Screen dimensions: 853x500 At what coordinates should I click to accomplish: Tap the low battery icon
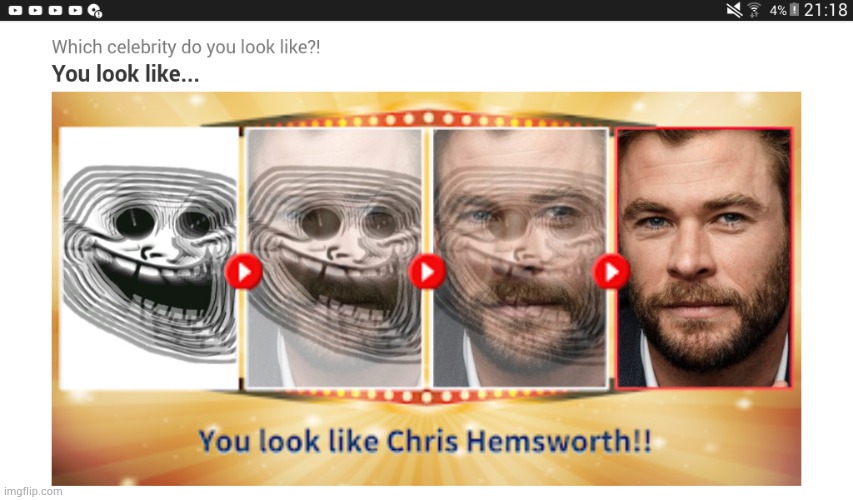coord(794,10)
